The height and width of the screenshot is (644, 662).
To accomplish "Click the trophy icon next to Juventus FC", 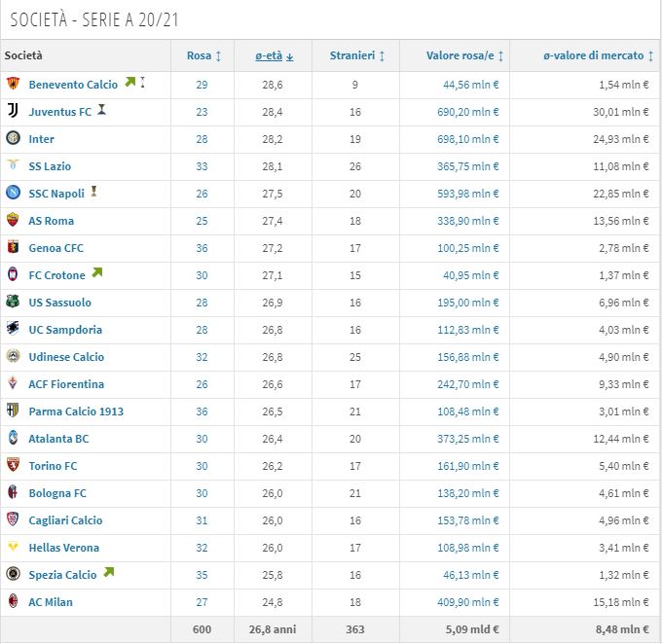I will (x=101, y=111).
